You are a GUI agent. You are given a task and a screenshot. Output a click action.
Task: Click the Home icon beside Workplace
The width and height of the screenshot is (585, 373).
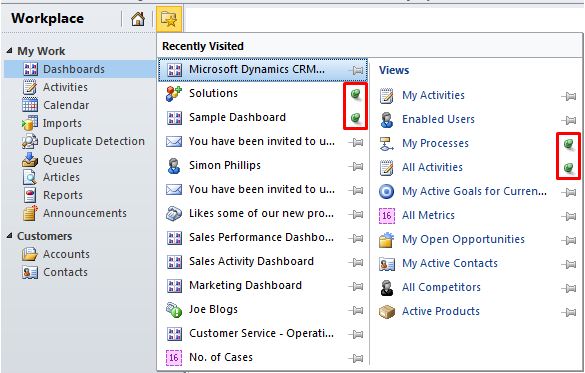tap(138, 19)
